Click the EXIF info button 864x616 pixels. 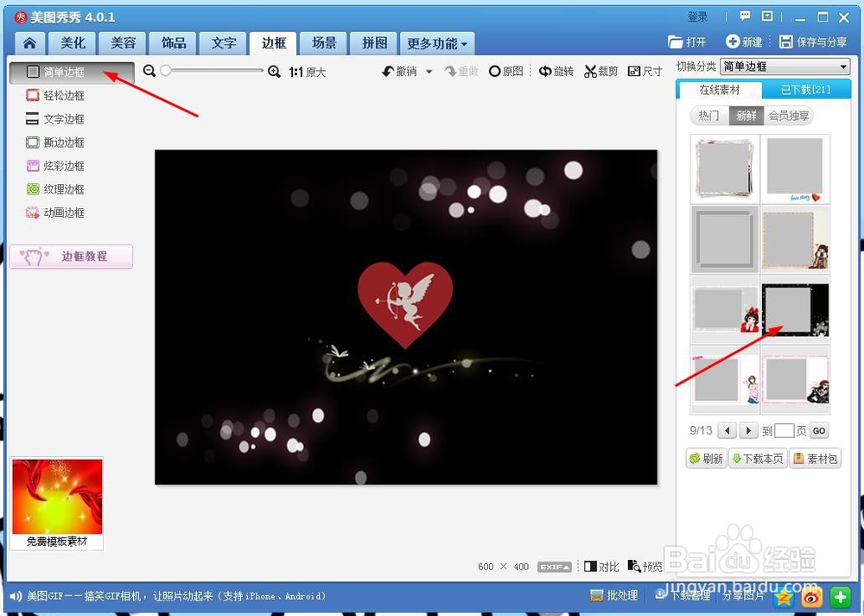[555, 567]
